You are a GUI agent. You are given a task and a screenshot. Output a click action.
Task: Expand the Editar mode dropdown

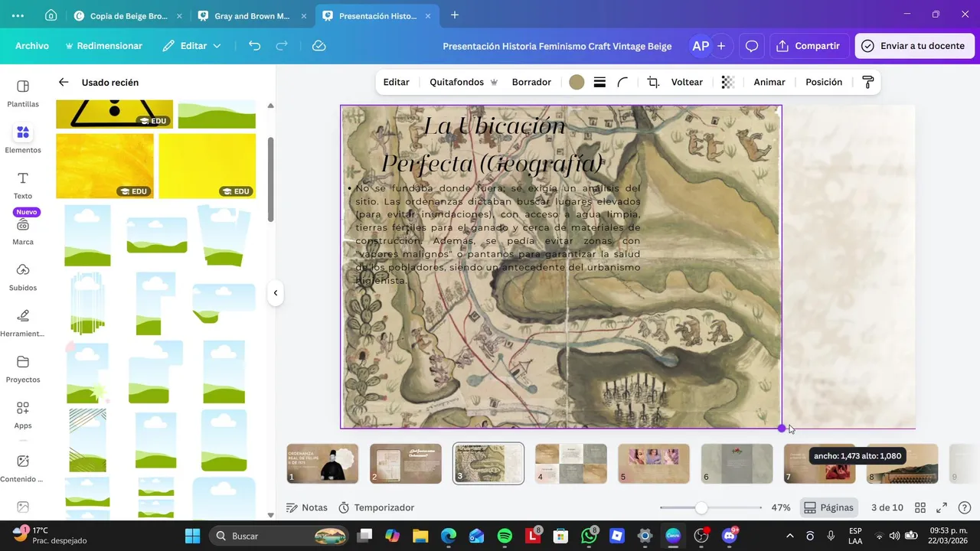[192, 46]
